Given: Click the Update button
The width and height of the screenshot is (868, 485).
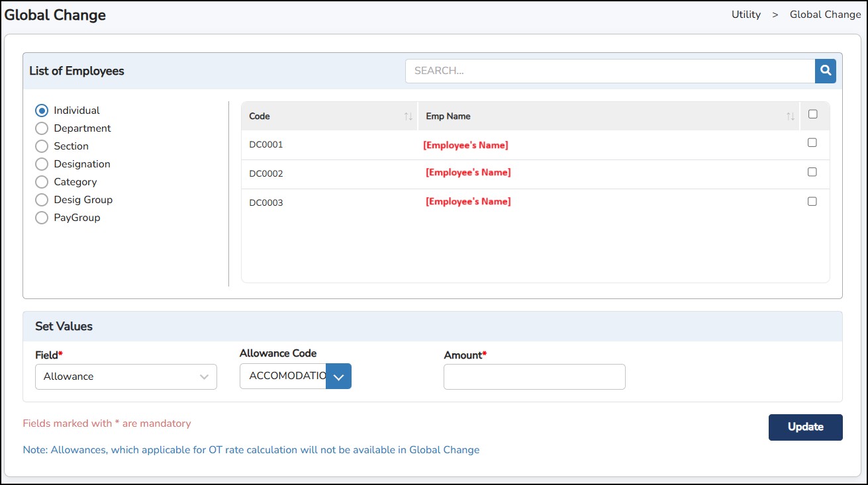Looking at the screenshot, I should point(805,427).
